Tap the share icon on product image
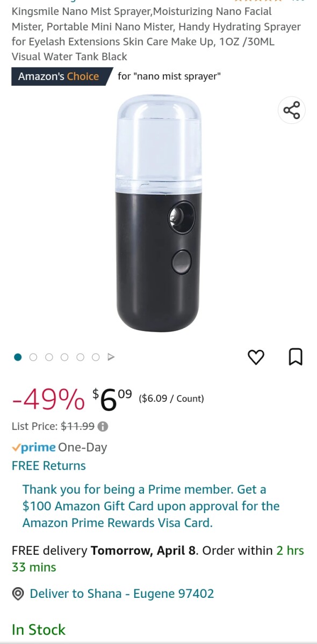317x644 pixels. point(292,111)
